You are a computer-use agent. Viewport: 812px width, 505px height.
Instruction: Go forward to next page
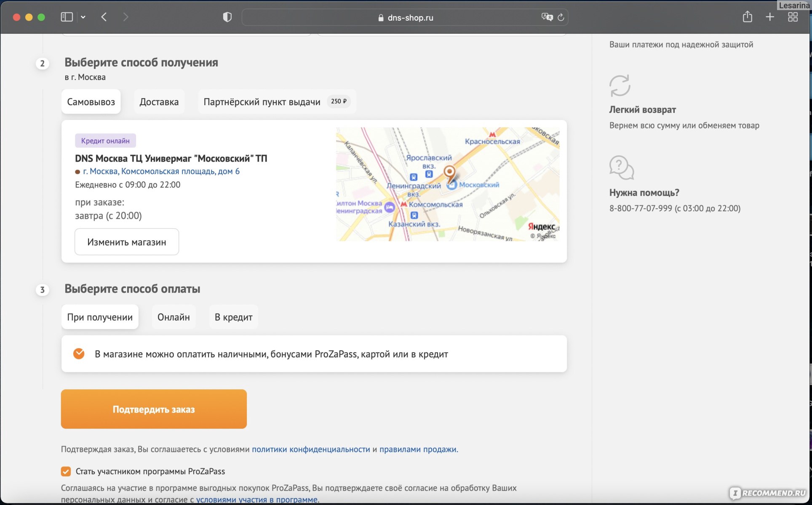(126, 17)
